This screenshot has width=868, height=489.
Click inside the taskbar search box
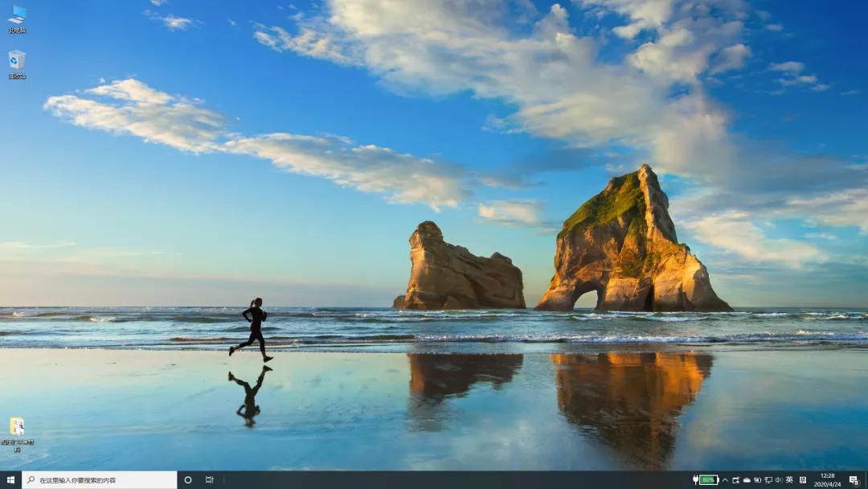96,480
